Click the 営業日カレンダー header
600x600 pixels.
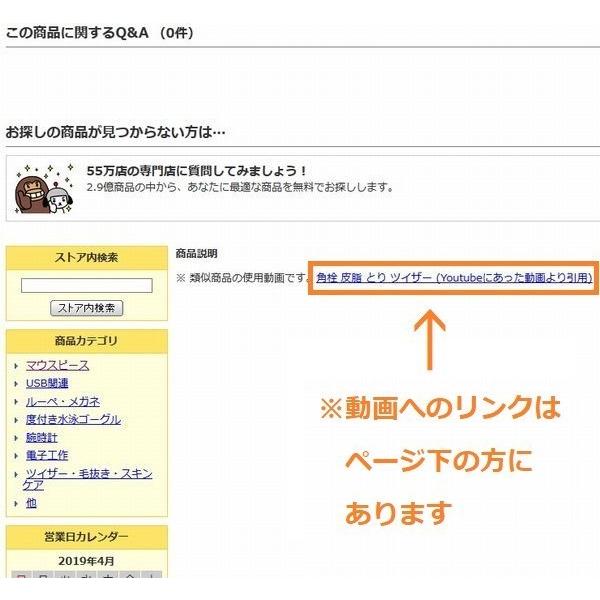86,537
